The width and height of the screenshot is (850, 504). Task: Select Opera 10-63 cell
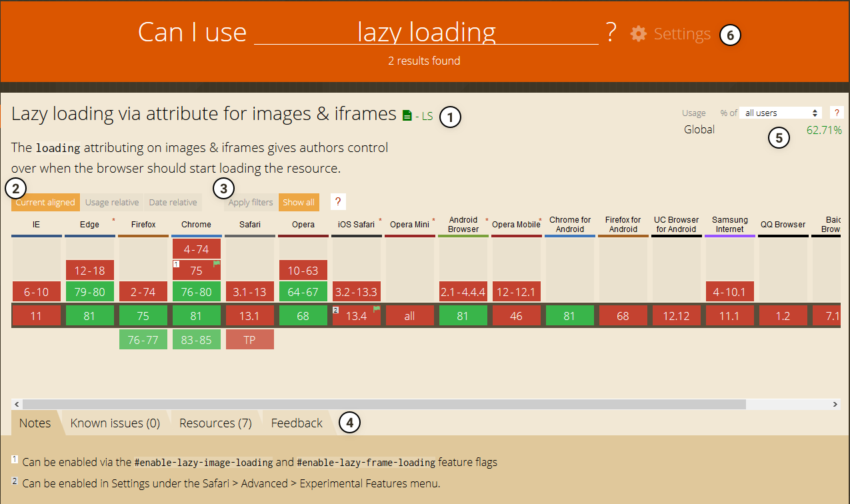tap(303, 270)
